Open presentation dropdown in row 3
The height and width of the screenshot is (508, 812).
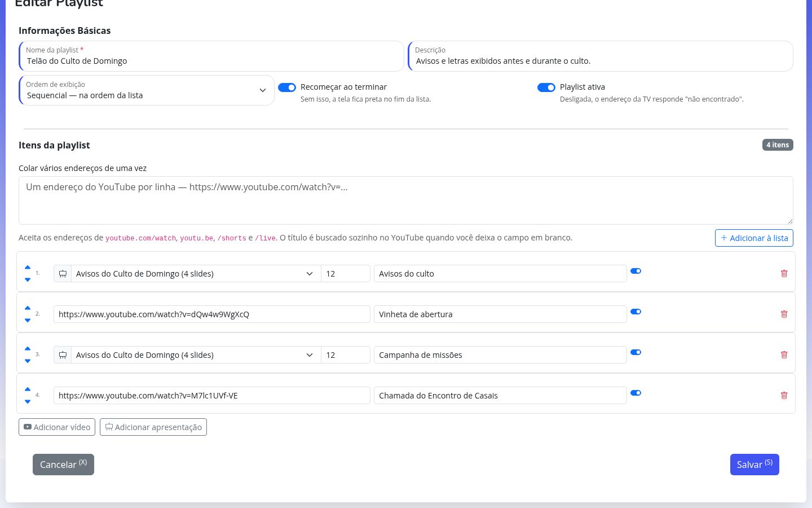(196, 355)
